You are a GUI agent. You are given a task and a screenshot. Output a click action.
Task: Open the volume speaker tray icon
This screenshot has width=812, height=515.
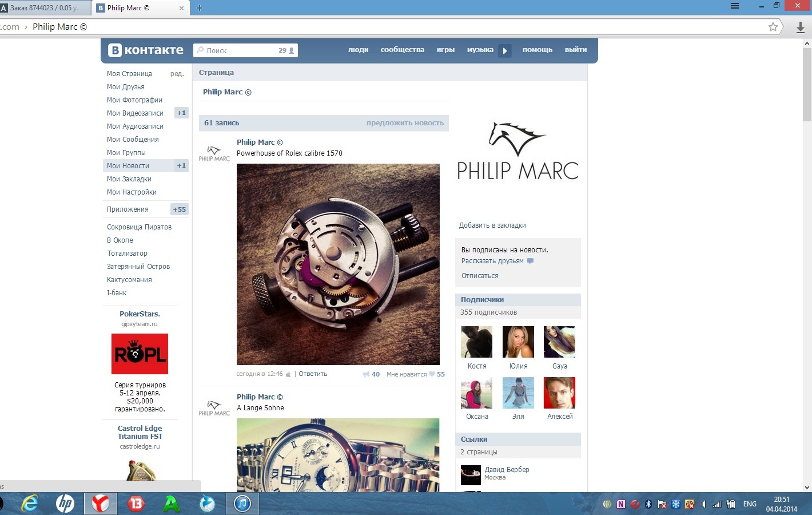[x=703, y=504]
